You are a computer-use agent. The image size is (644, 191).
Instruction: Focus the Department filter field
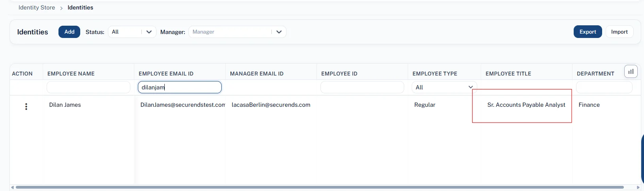pyautogui.click(x=604, y=87)
